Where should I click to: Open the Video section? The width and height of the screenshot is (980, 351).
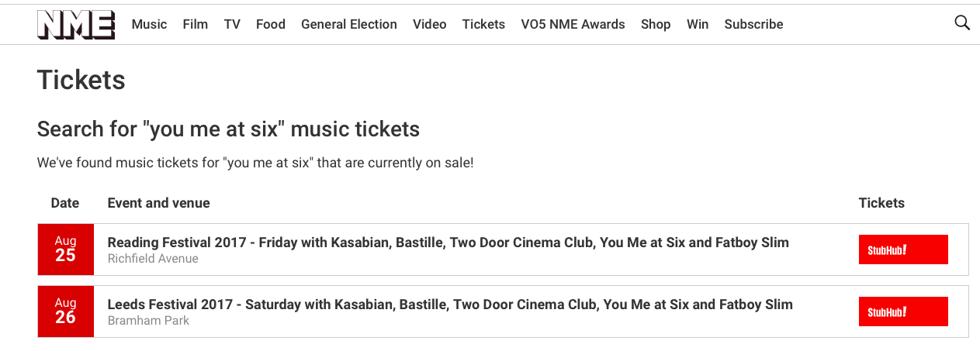pos(430,24)
